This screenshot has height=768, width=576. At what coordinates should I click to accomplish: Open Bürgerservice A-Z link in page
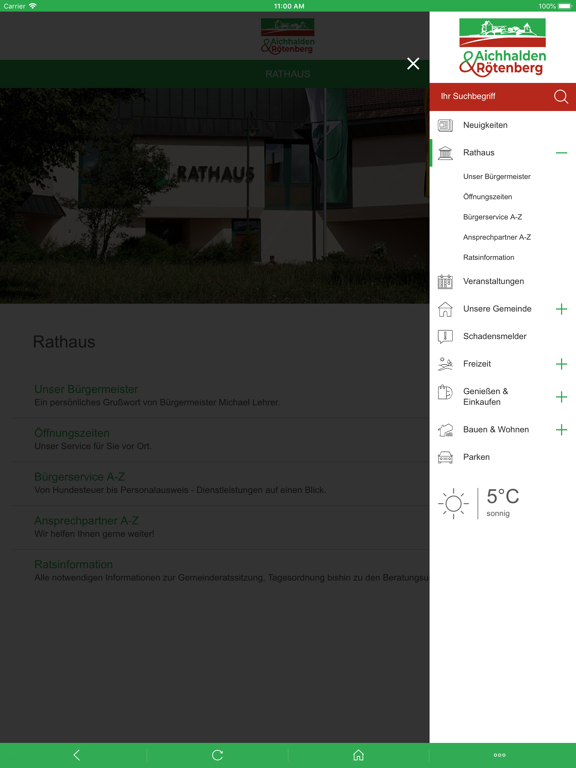pyautogui.click(x=79, y=477)
